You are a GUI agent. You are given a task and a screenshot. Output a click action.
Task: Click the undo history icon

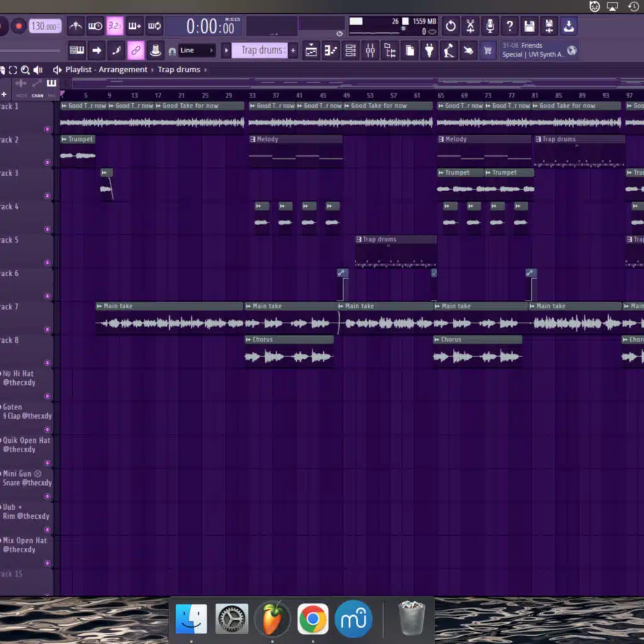[x=451, y=26]
